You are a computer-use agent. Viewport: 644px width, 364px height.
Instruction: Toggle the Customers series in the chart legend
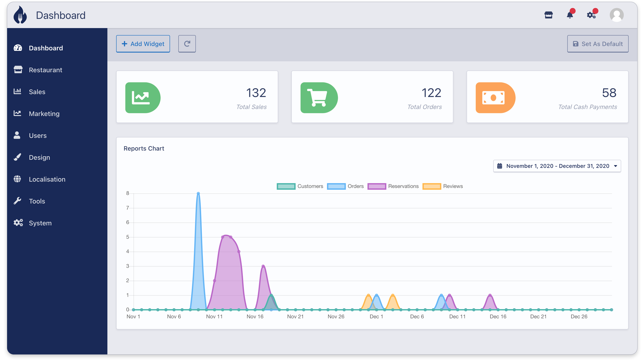286,186
